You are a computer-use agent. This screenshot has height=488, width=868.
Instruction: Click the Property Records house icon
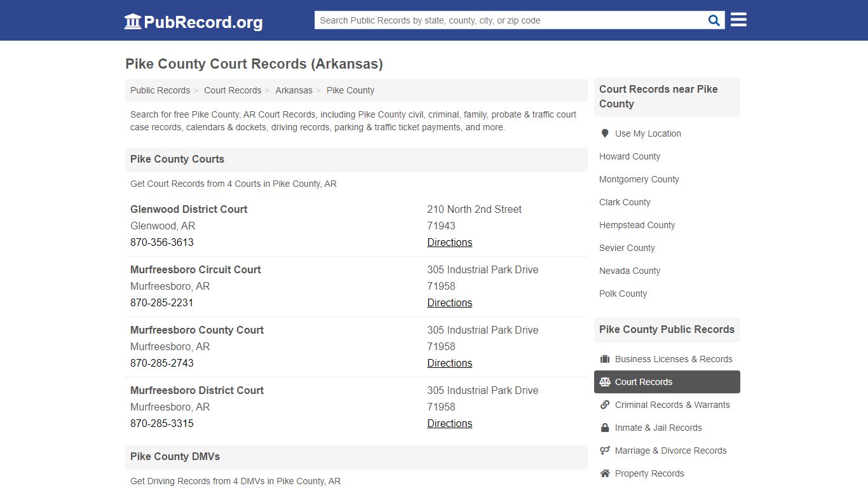(x=605, y=473)
